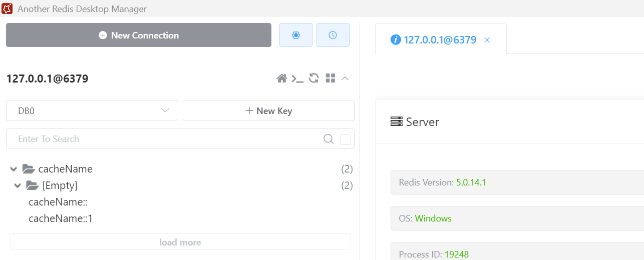This screenshot has height=260, width=644.
Task: Click the New Connection button
Action: point(139,35)
